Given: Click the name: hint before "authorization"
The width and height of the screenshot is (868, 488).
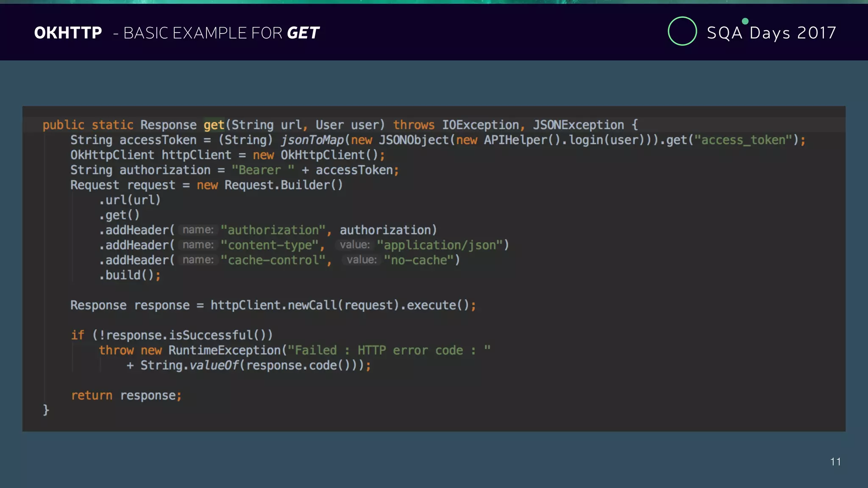Looking at the screenshot, I should coord(198,230).
